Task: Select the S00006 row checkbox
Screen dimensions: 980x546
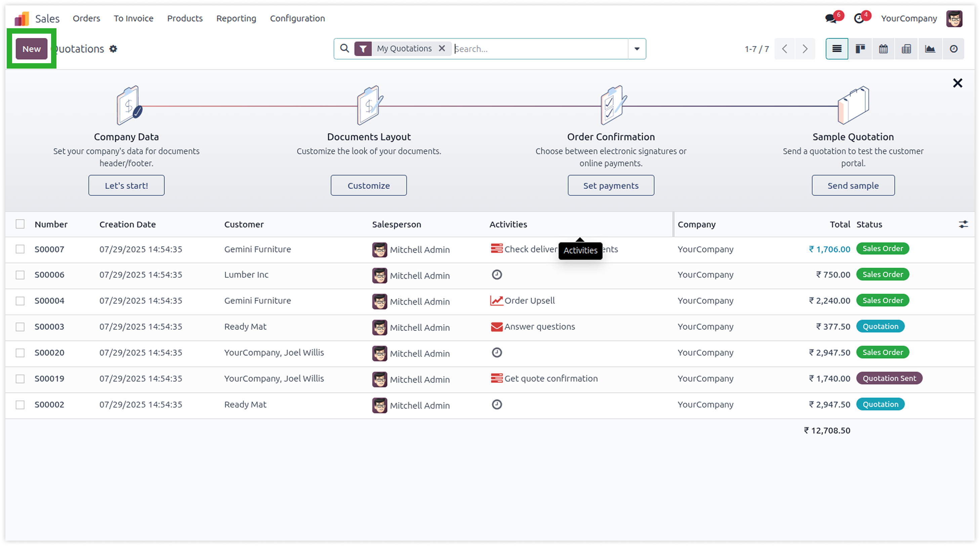Action: pos(20,275)
